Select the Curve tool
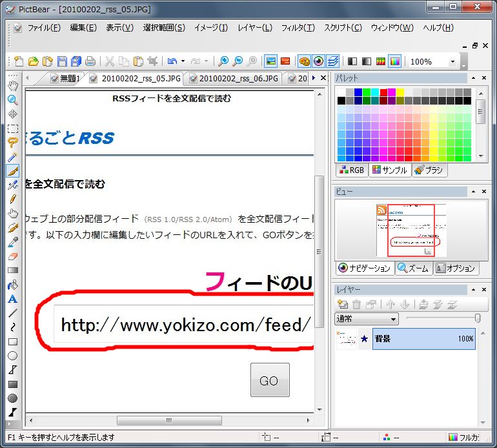 pos(13,327)
